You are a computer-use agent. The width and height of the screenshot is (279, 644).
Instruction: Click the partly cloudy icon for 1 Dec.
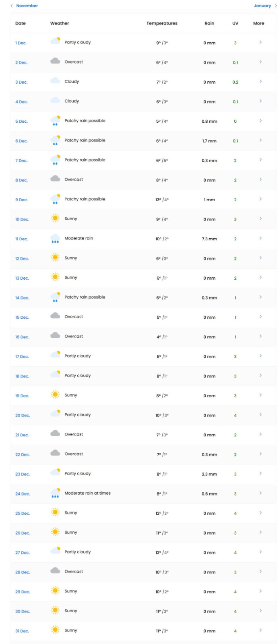point(55,41)
